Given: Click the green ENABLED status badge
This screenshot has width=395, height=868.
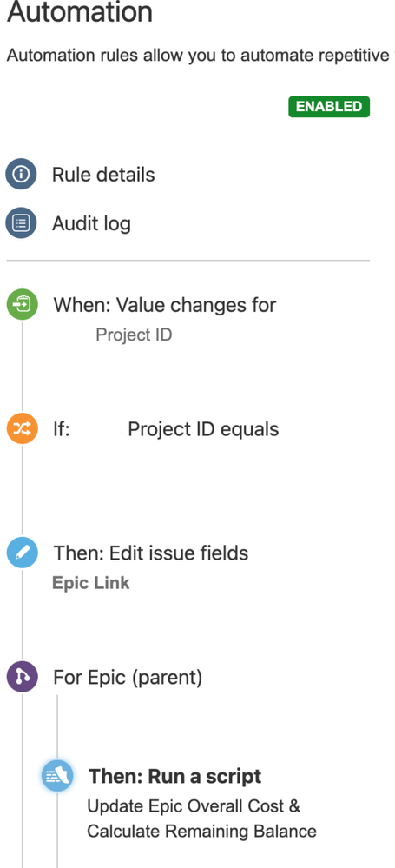Looking at the screenshot, I should pos(329,107).
